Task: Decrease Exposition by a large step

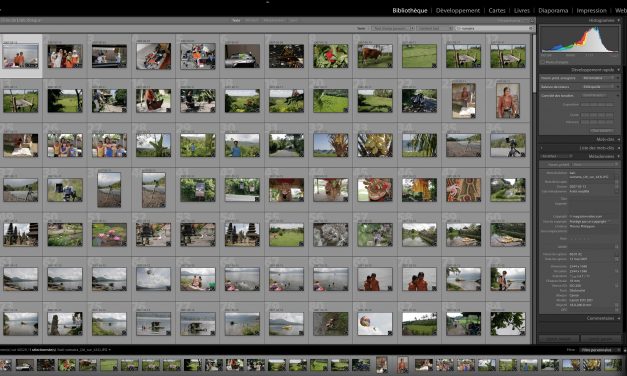Action: tap(584, 104)
